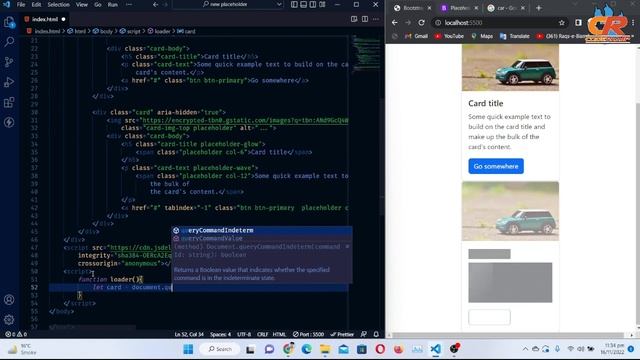Go back in VS Code navigation history
Viewport: 640px width, 360px height.
click(x=156, y=4)
